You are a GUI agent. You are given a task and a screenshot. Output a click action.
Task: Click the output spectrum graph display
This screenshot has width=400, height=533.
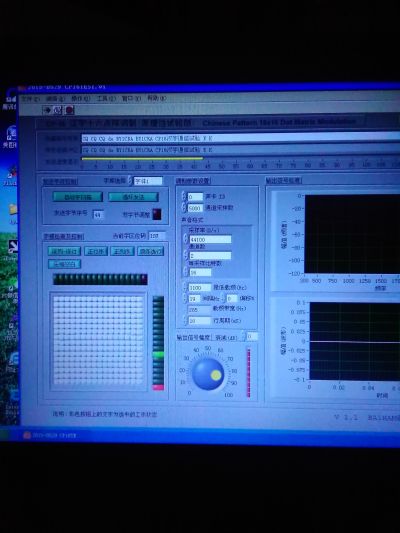(352, 234)
